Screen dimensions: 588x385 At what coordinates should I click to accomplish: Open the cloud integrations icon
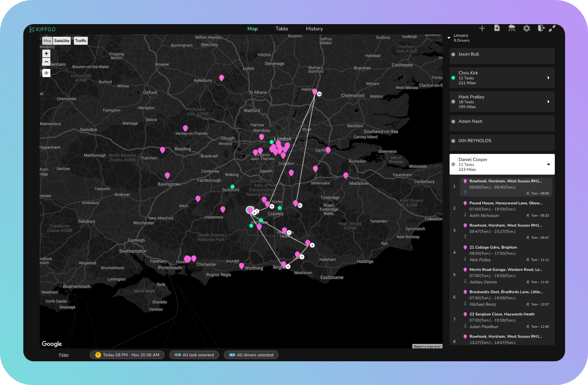(512, 28)
